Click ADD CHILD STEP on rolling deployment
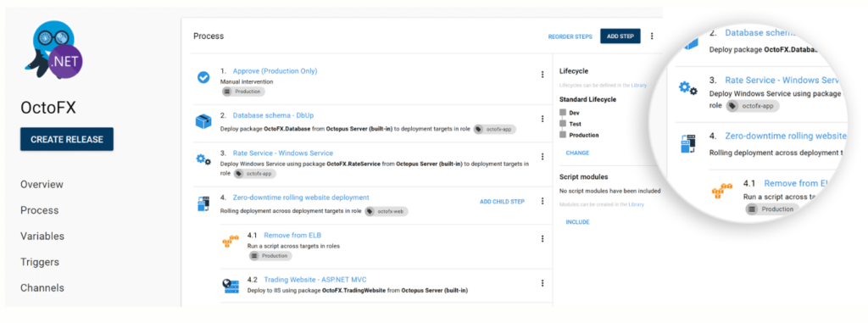The image size is (868, 323). (502, 202)
